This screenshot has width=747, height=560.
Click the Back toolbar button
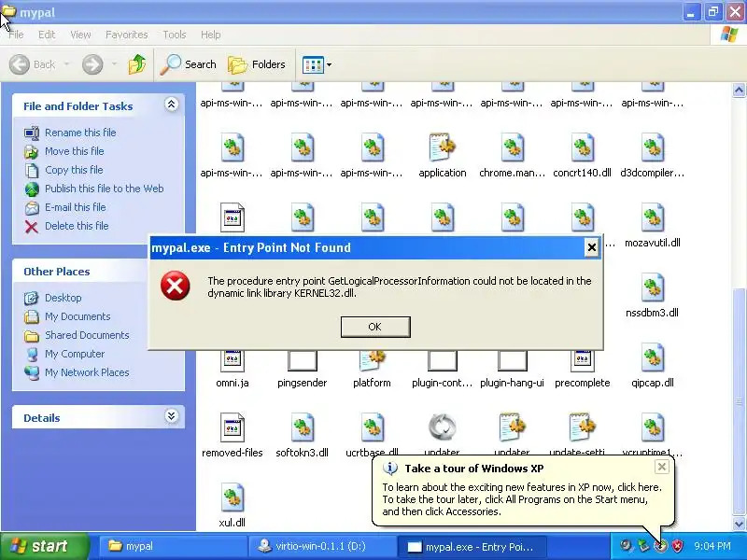coord(33,64)
